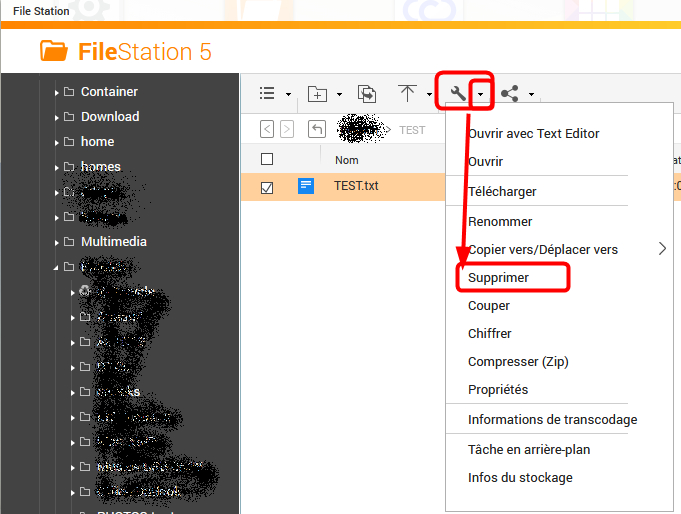Click the upload arrow icon
Viewport: 681px width, 514px height.
coord(407,93)
